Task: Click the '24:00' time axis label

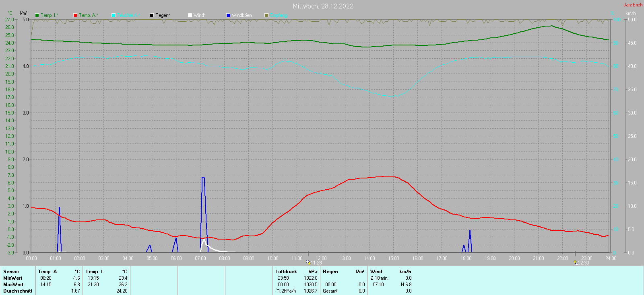Action: 611,258
